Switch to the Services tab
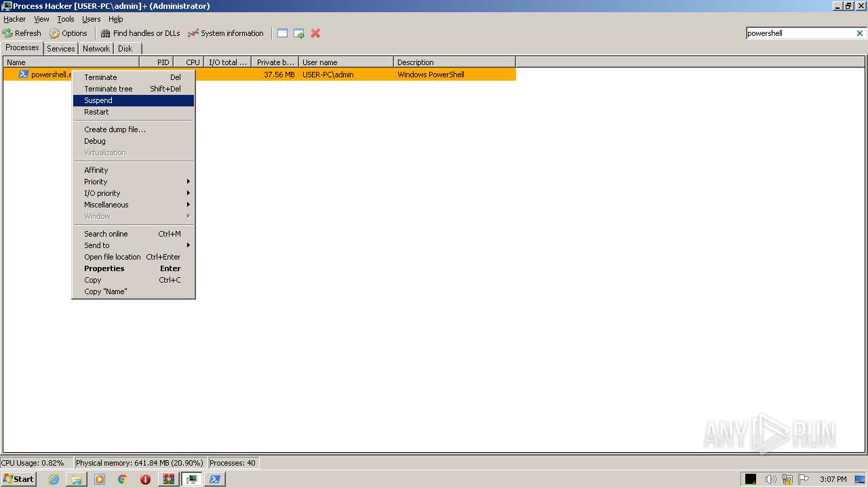Viewport: 868px width, 488px height. (61, 49)
